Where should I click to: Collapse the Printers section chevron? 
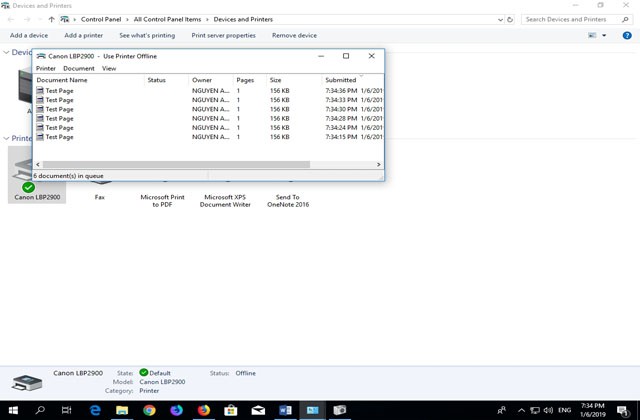tap(6, 138)
